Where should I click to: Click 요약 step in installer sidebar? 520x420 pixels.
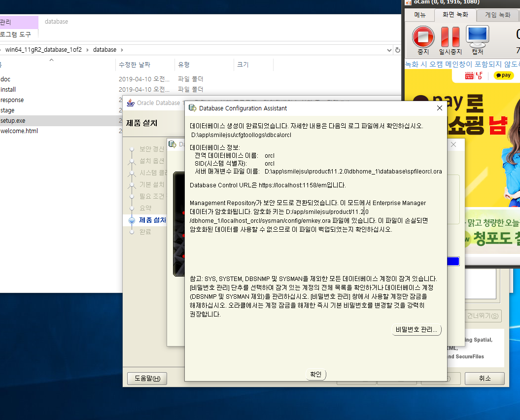tap(145, 209)
